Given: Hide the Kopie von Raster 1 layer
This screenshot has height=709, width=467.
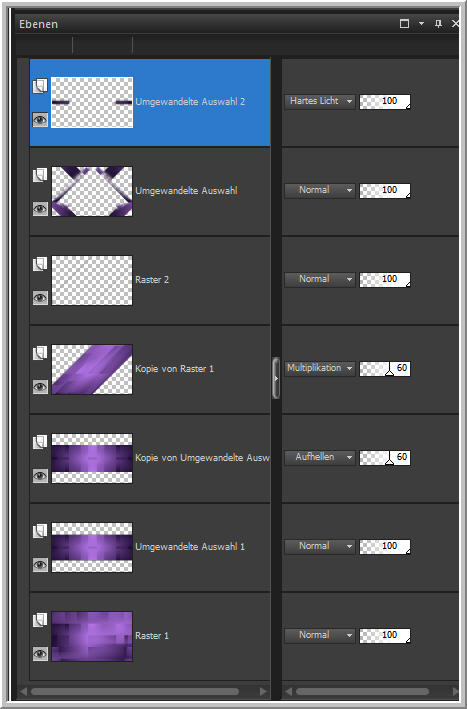Looking at the screenshot, I should tap(40, 387).
